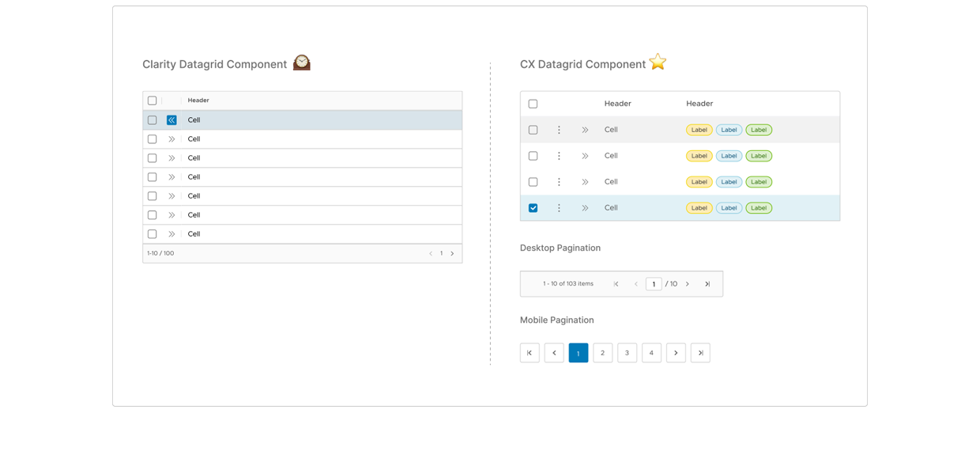The width and height of the screenshot is (980, 466).
Task: Open the three-dot actions menu in first CX row
Action: [x=559, y=130]
